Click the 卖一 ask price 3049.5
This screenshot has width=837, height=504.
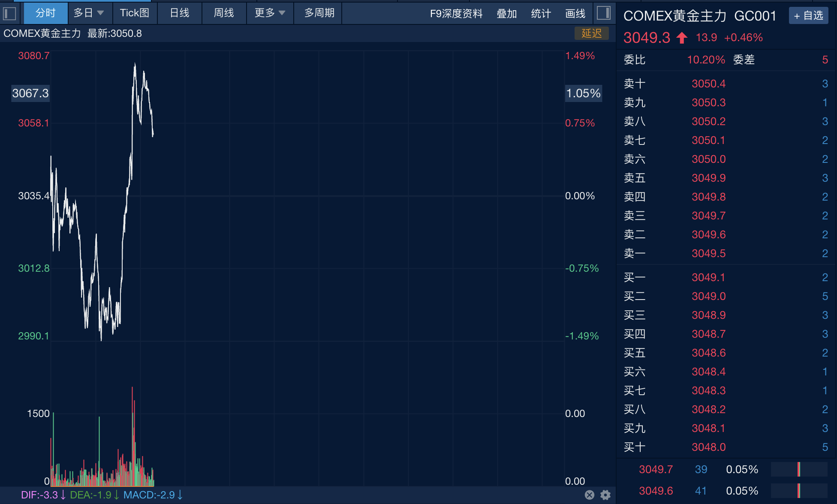(708, 253)
